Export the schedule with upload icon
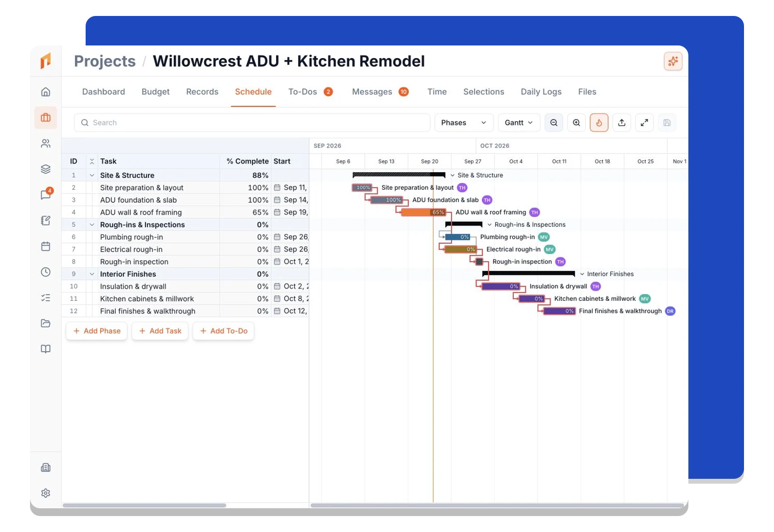The height and width of the screenshot is (532, 774). pos(622,123)
